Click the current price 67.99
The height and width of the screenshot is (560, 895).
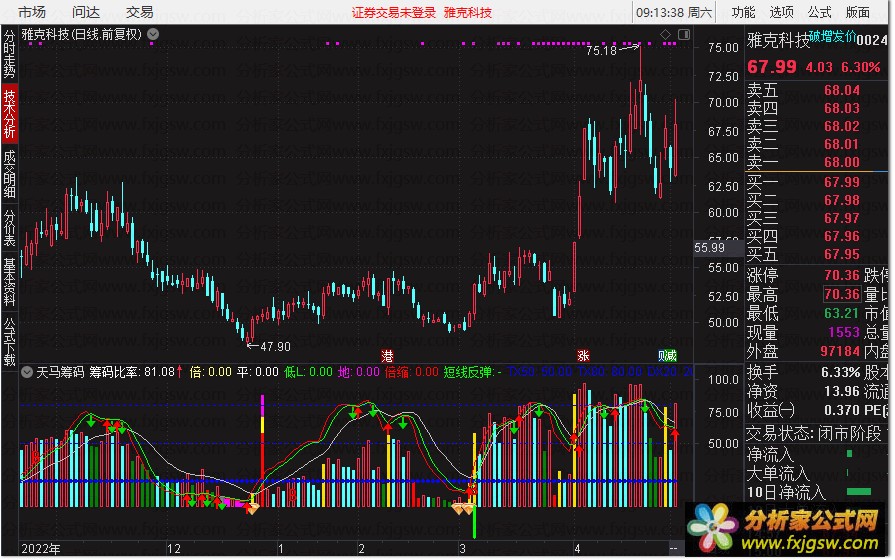tap(772, 67)
